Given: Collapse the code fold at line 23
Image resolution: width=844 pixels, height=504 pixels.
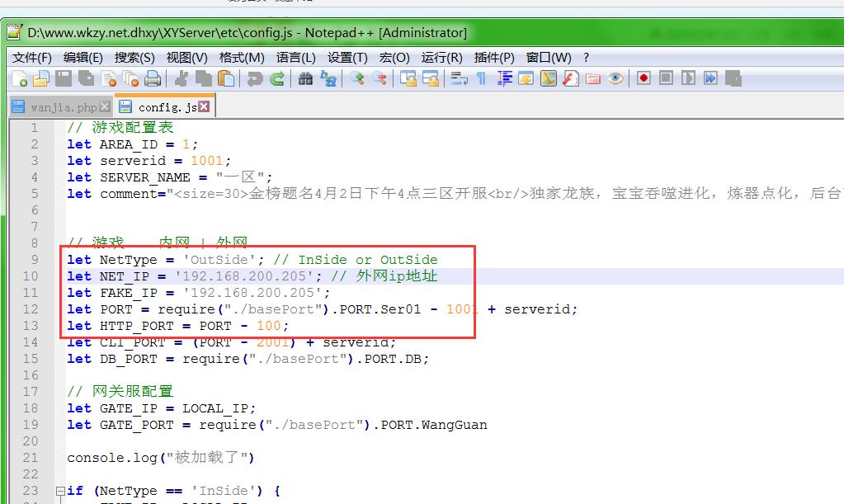Looking at the screenshot, I should click(60, 491).
